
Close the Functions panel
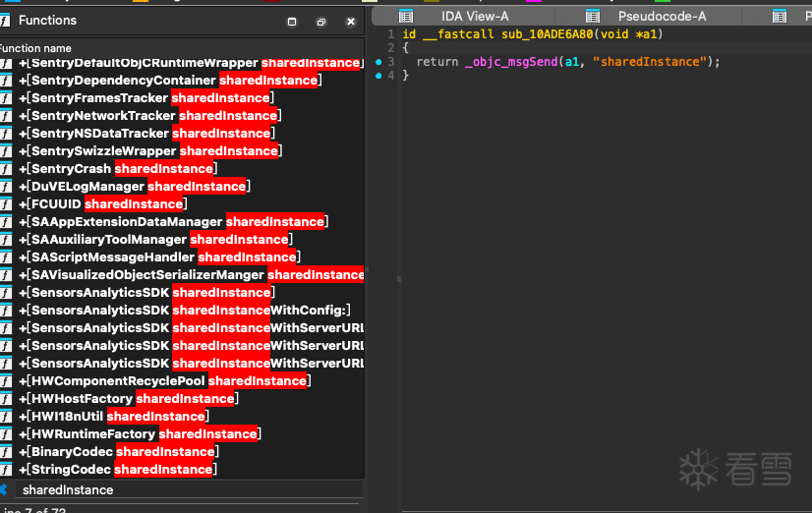pyautogui.click(x=351, y=22)
